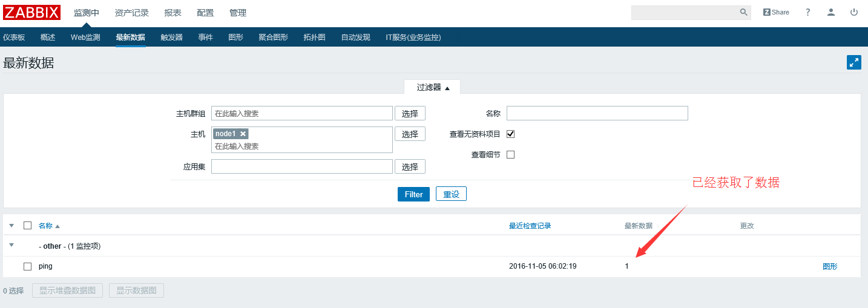
Task: Click 选择 button for 主机
Action: click(410, 134)
